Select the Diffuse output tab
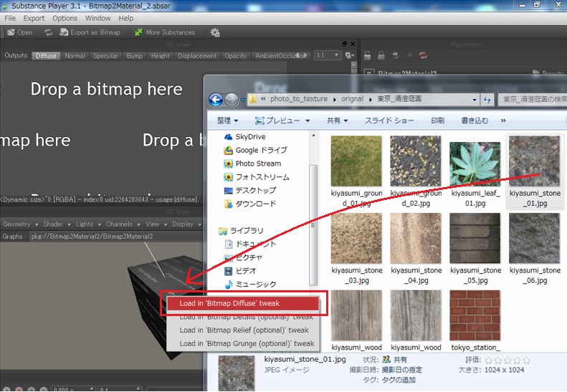567x392 pixels. (x=46, y=56)
